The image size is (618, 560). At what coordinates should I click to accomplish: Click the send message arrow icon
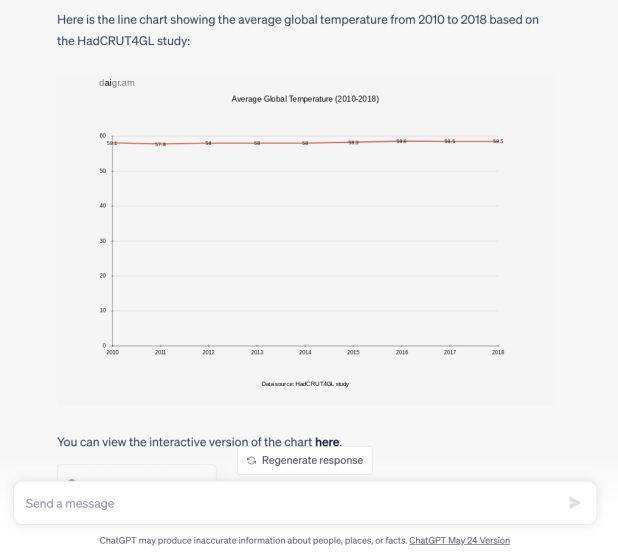pyautogui.click(x=574, y=503)
